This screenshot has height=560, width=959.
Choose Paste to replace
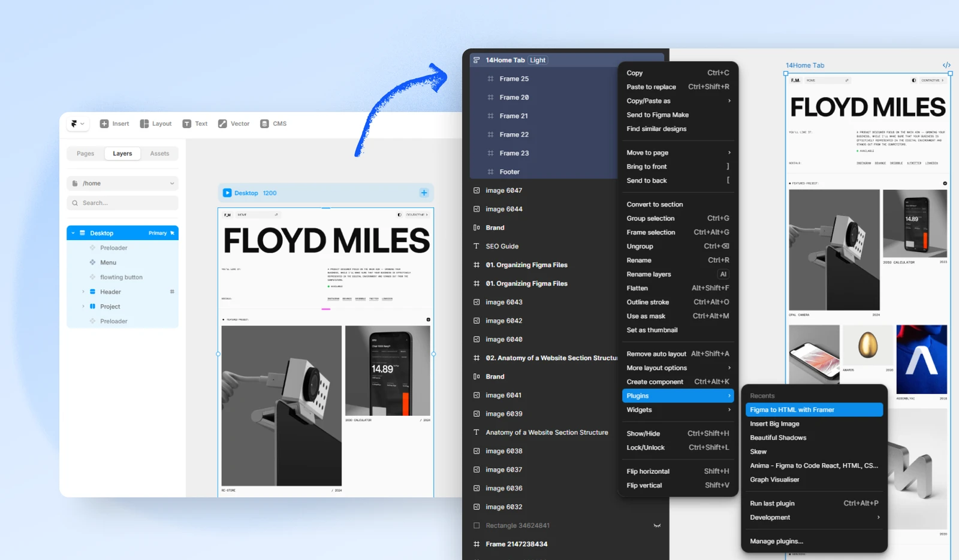coord(678,87)
